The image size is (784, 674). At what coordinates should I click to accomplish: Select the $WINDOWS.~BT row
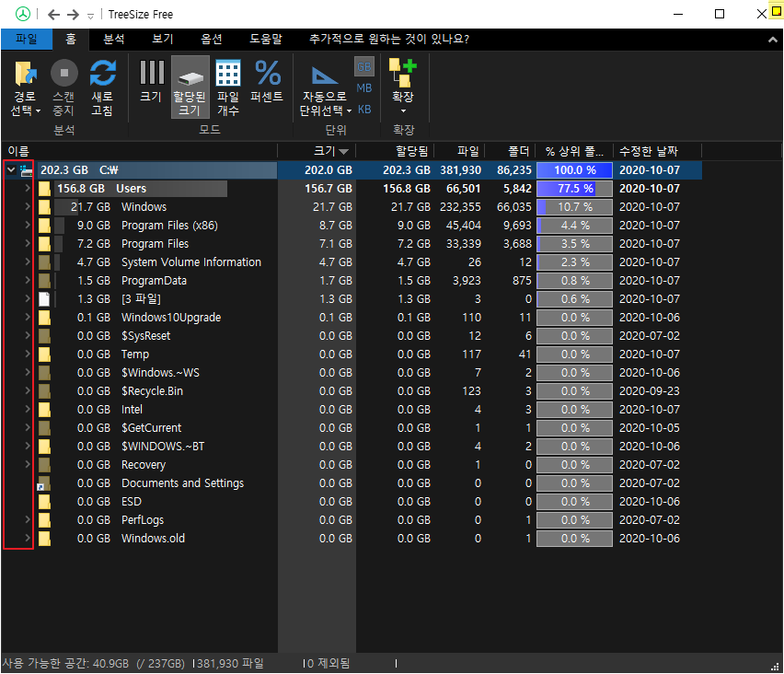(x=352, y=447)
